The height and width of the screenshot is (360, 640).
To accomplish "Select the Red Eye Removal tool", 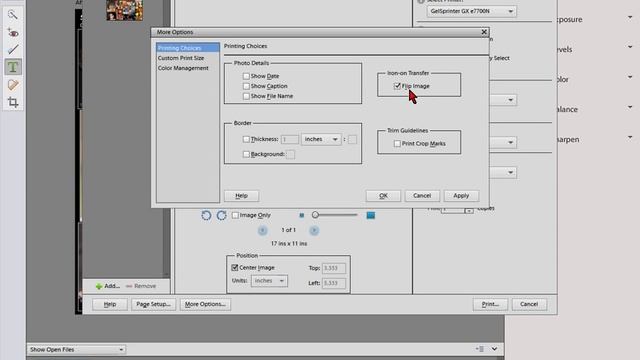I will pyautogui.click(x=13, y=33).
